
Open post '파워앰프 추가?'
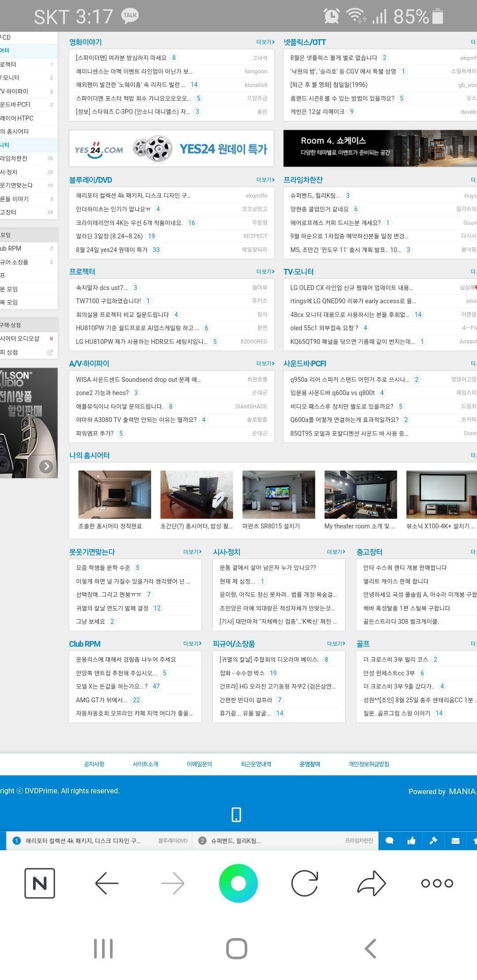pyautogui.click(x=95, y=433)
